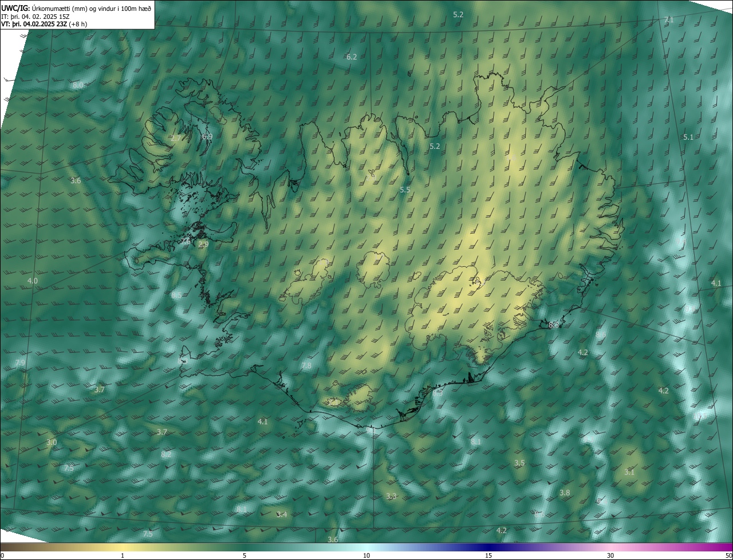Screen dimensions: 733x560
Task: Click the 7.9 value label on the map
Action: (x=20, y=363)
